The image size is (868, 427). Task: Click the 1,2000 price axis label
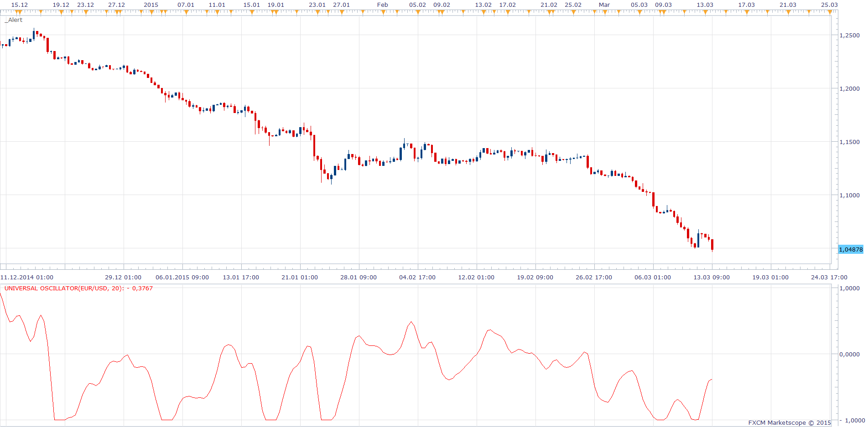(x=850, y=88)
